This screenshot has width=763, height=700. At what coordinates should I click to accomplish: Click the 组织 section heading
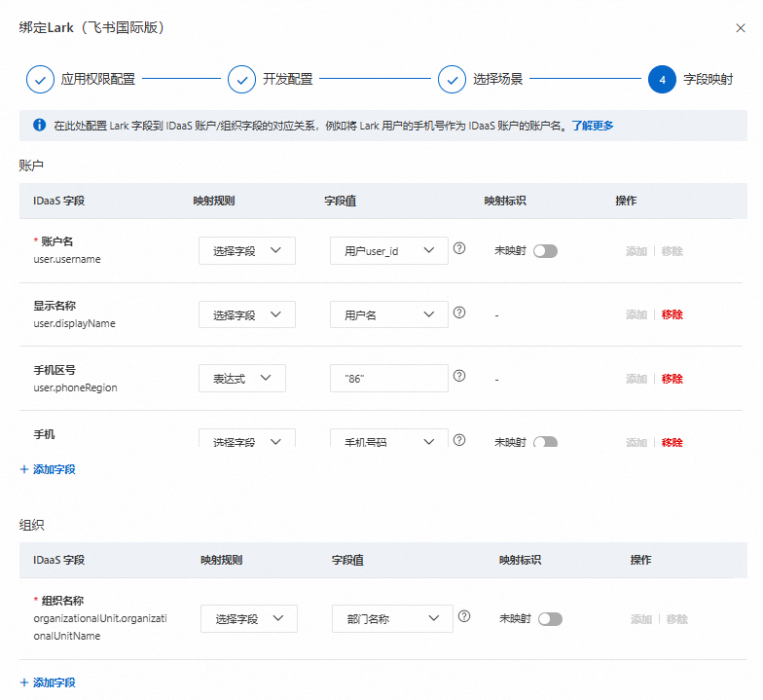(x=31, y=525)
